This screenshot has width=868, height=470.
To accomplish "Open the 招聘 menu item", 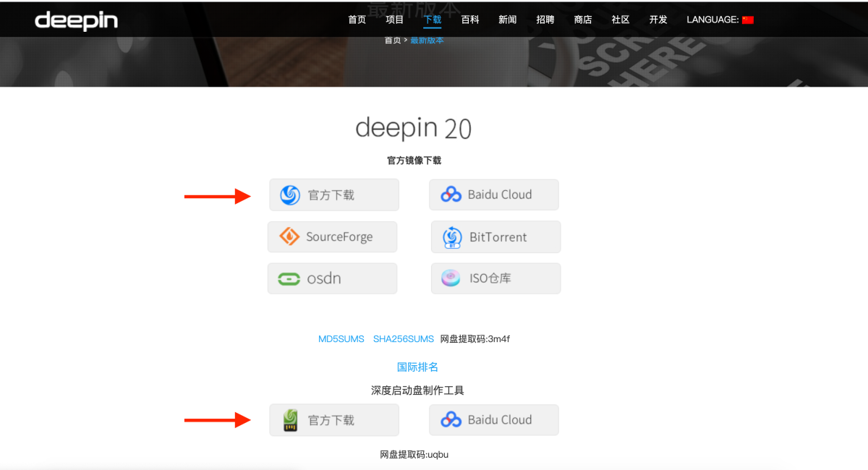I will point(545,20).
